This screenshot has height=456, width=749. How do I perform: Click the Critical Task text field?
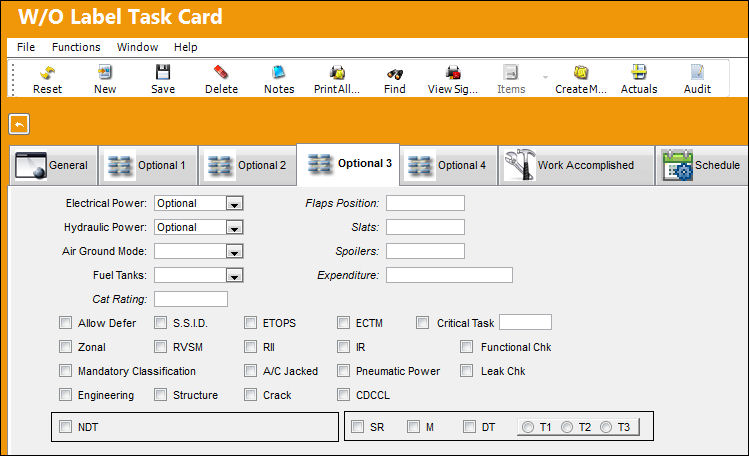[x=525, y=322]
